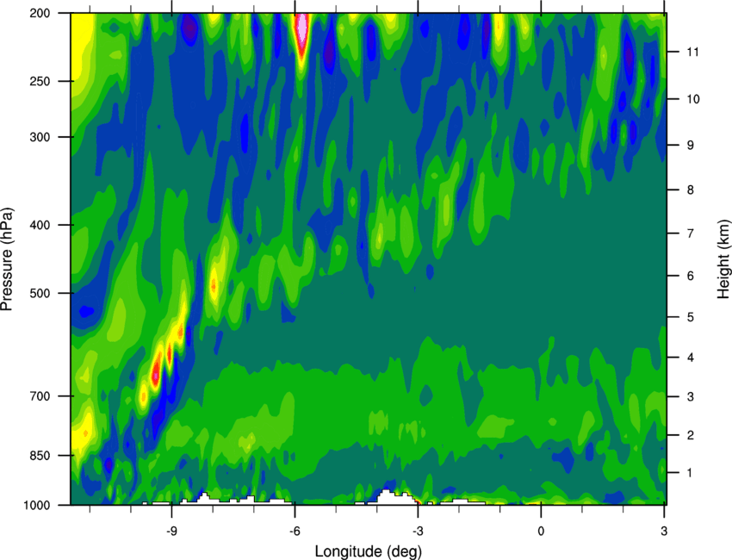
Task: Click the Longitude (deg) axis title
Action: tap(369, 551)
